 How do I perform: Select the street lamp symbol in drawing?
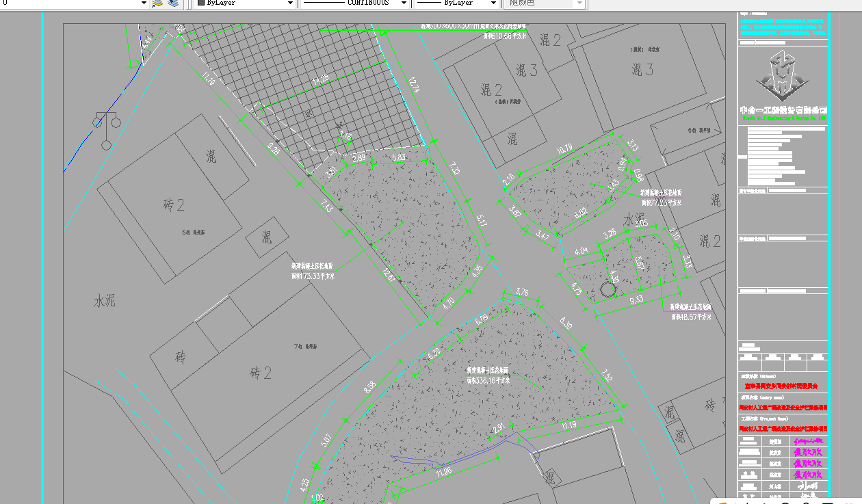(x=106, y=129)
